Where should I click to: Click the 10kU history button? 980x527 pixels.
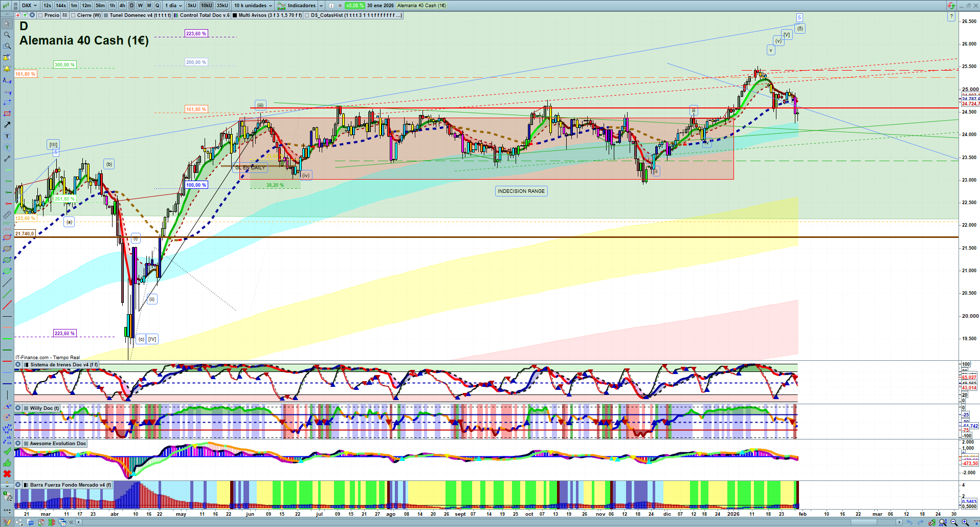pos(207,6)
